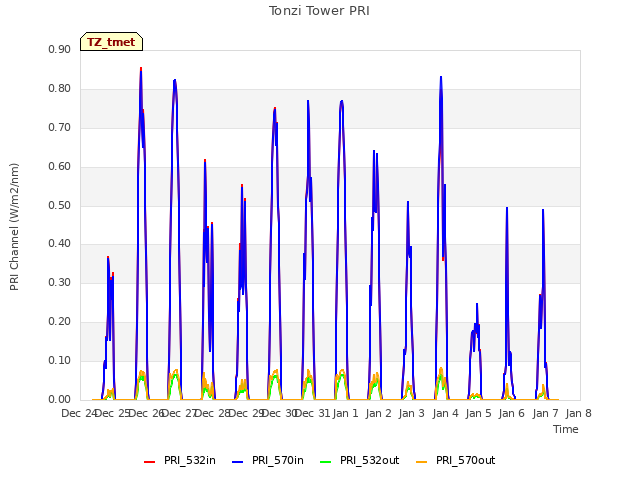This screenshot has height=480, width=640.
Task: Click the 0.60 y-axis tick label
Action: [x=60, y=167]
